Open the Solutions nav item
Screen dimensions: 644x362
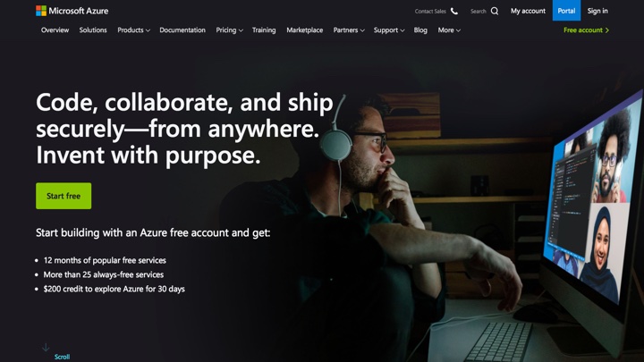point(93,30)
